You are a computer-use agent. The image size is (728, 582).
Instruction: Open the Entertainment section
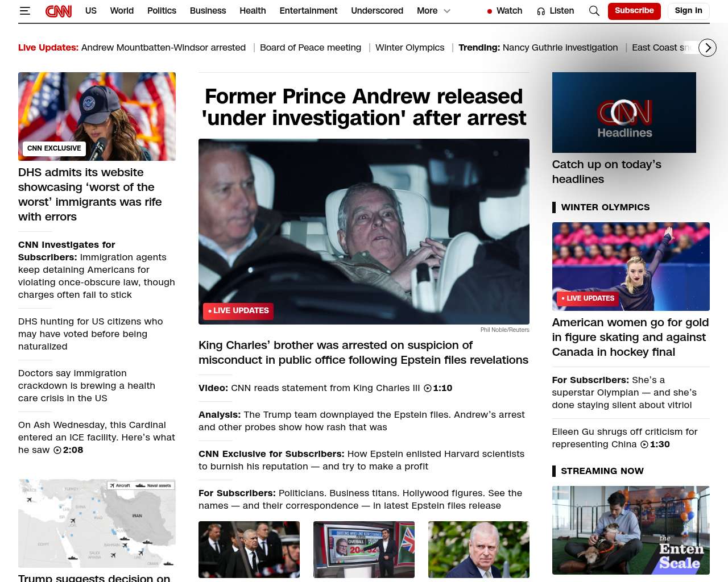[x=308, y=11]
